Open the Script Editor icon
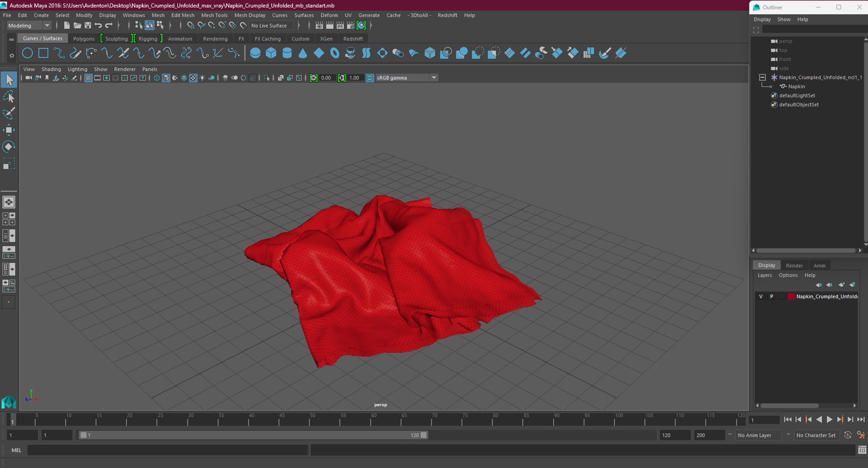The width and height of the screenshot is (868, 468). (x=862, y=450)
